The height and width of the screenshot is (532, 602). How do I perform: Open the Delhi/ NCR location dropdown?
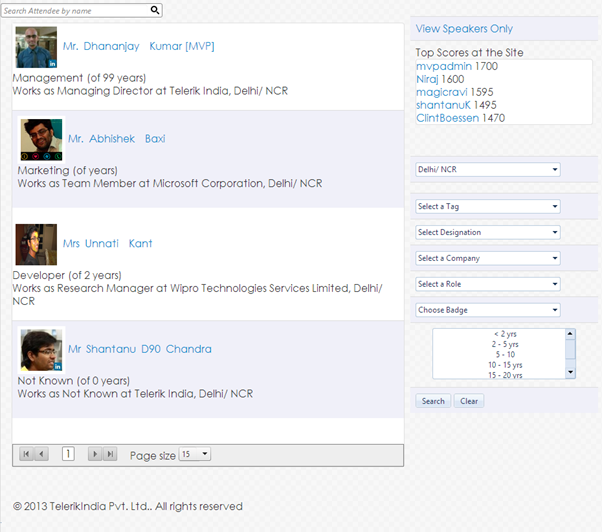(487, 170)
